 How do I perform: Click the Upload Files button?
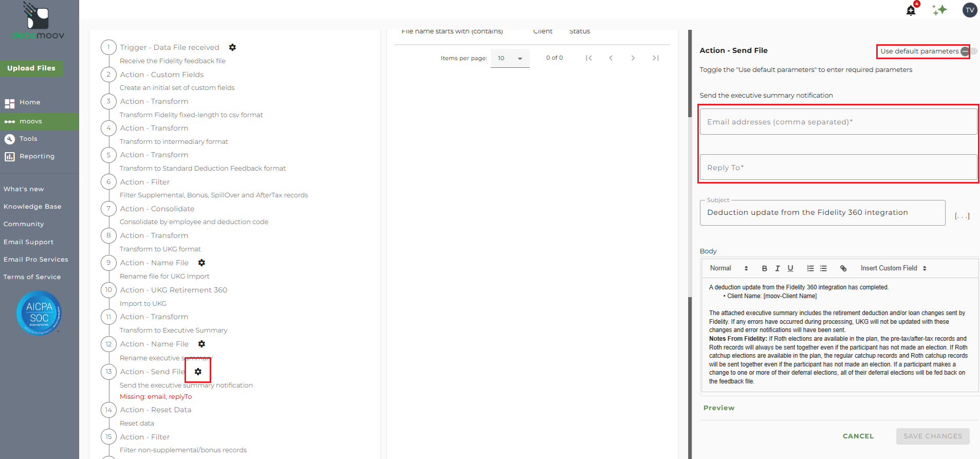[x=31, y=68]
